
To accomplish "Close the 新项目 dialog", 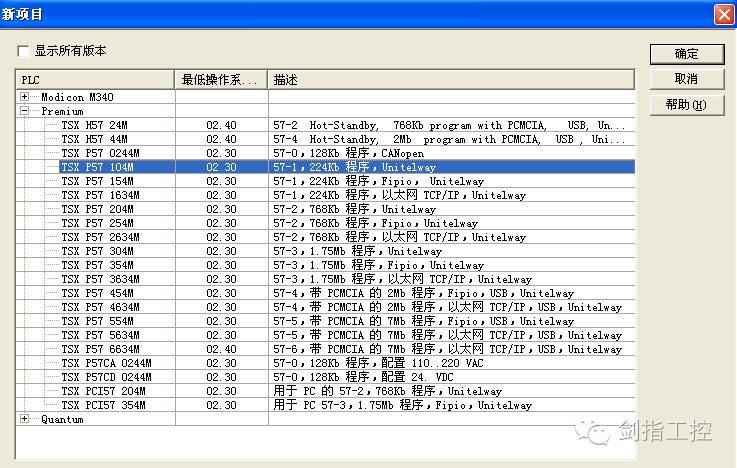I will point(724,14).
